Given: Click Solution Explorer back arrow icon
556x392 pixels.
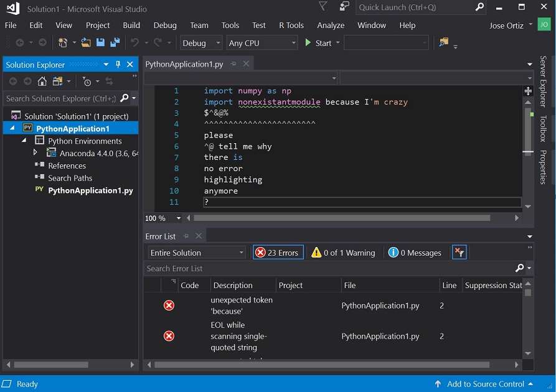Looking at the screenshot, I should coord(13,82).
